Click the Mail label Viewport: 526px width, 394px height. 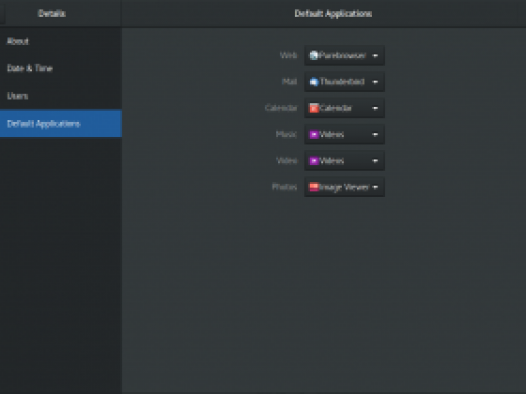[x=290, y=81]
